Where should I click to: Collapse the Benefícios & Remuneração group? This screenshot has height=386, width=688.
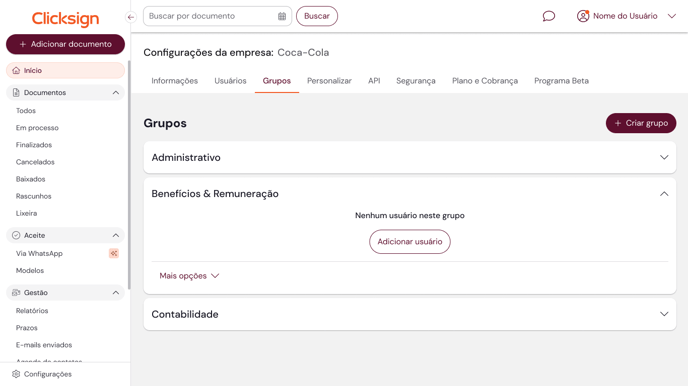coord(664,193)
